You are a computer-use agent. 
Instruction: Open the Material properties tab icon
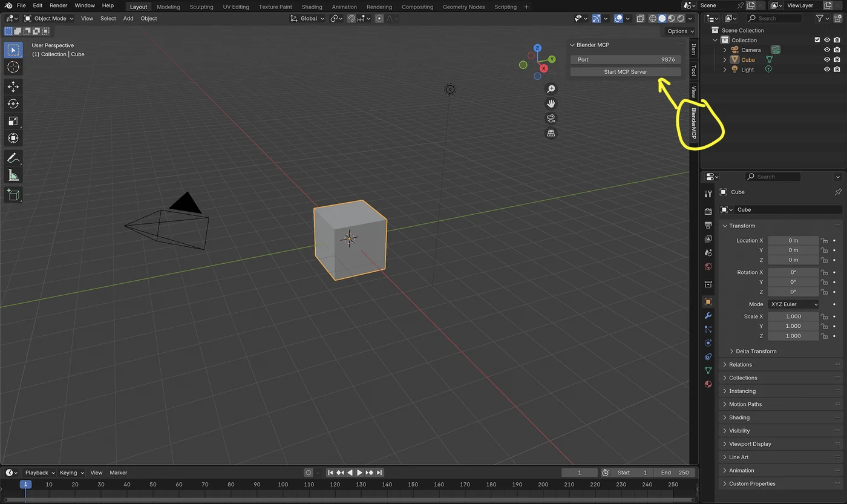point(708,384)
